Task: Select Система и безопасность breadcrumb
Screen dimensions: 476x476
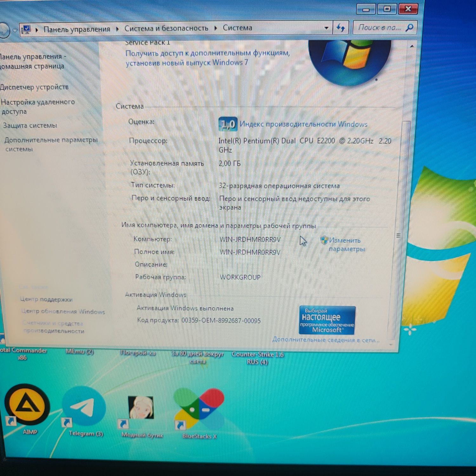Action: (166, 28)
